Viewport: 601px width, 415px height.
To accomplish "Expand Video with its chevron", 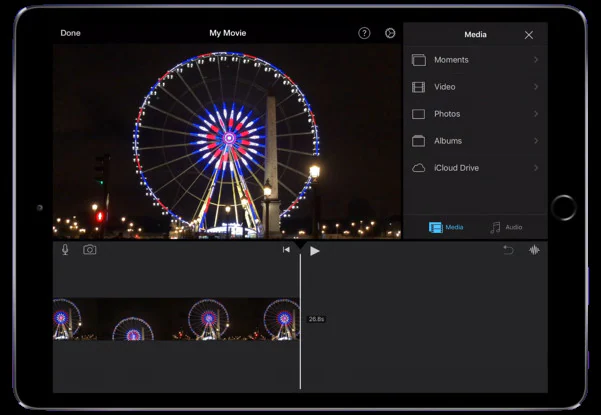I will click(x=536, y=87).
